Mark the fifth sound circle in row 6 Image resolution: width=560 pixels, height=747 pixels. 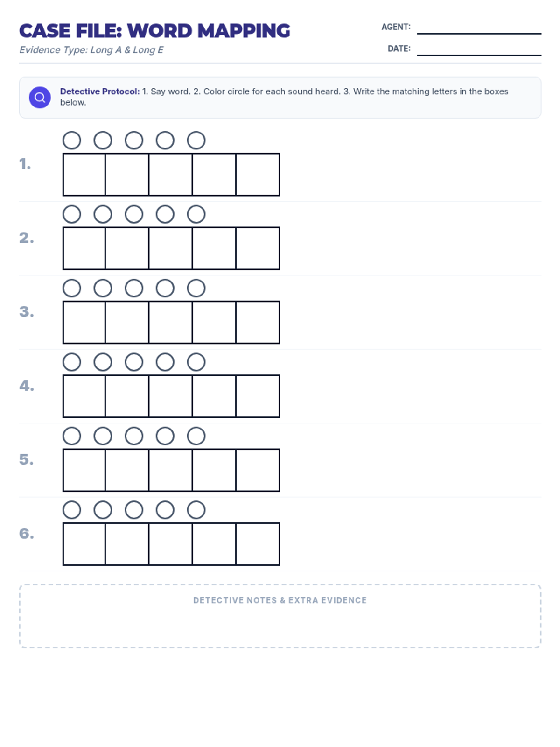click(x=196, y=510)
